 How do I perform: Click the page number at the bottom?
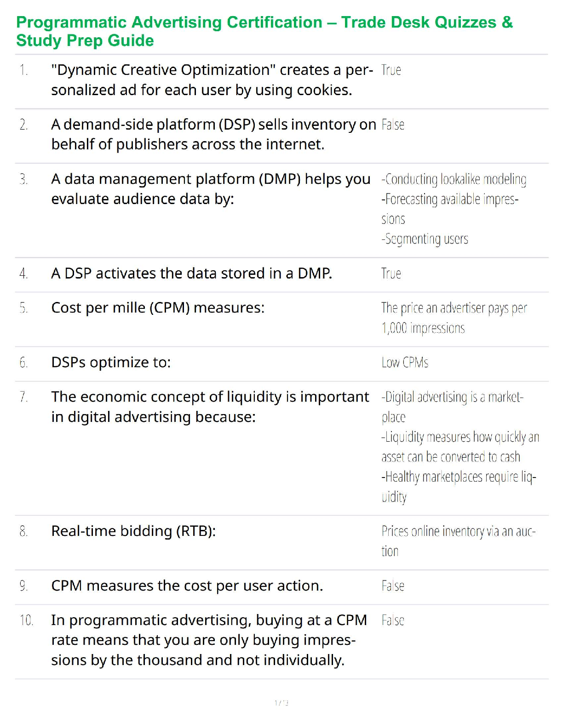[281, 703]
